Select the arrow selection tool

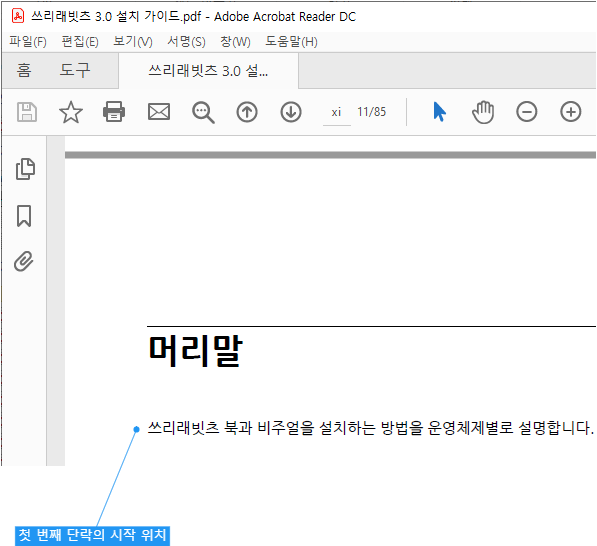coord(439,112)
